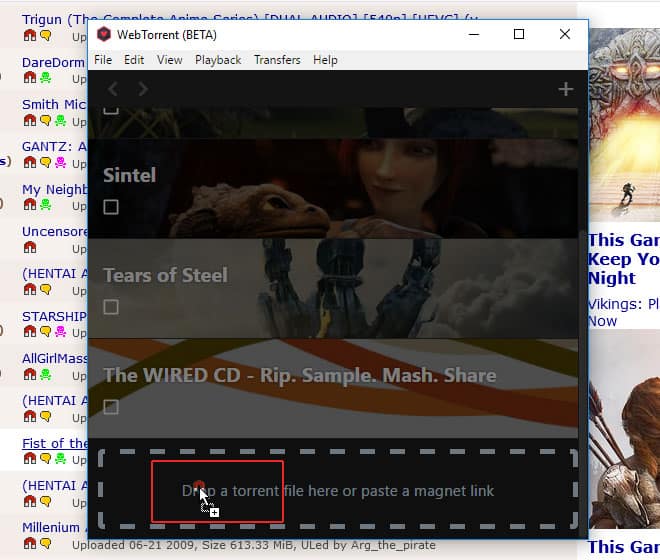660x560 pixels.
Task: Click magnet icon under GANTZ row
Action: (30, 162)
